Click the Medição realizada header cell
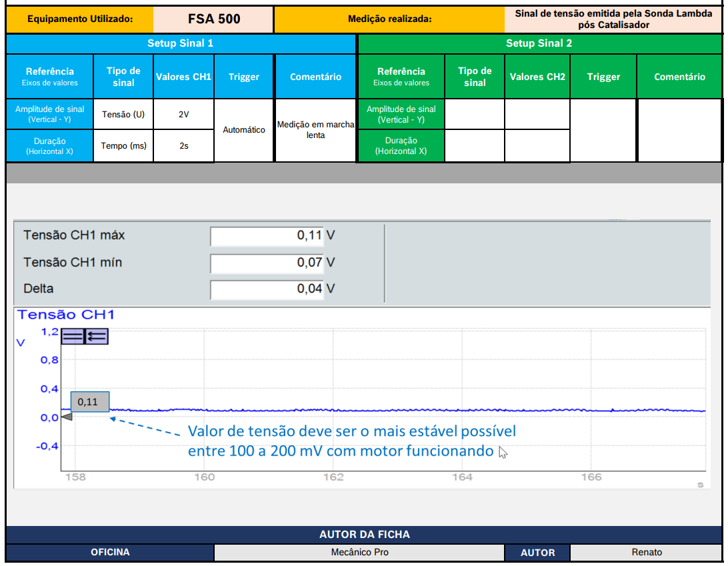The image size is (728, 566). point(389,19)
